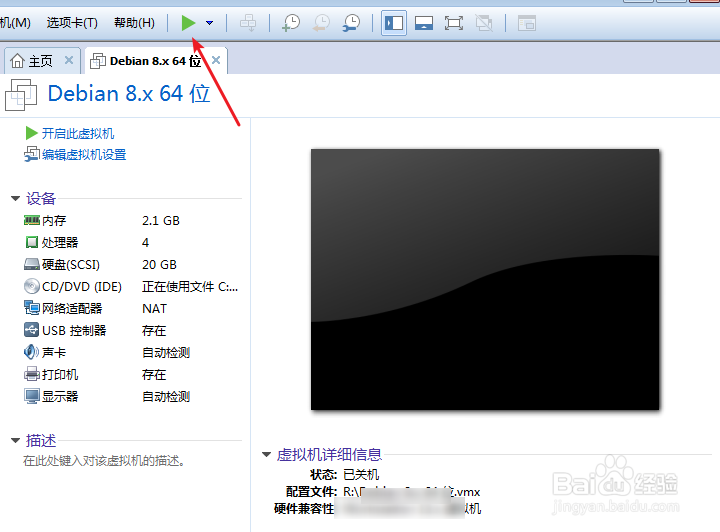Close the 主页 tab

(x=69, y=60)
